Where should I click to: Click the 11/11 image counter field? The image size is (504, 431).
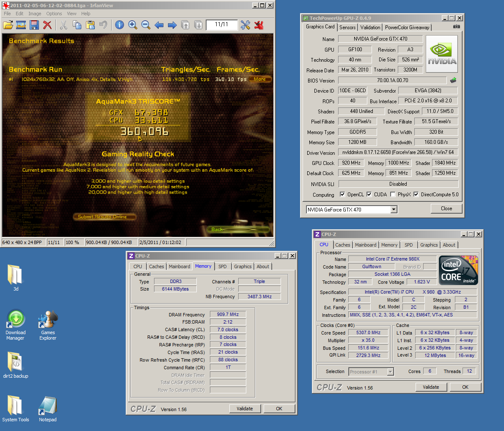point(221,25)
